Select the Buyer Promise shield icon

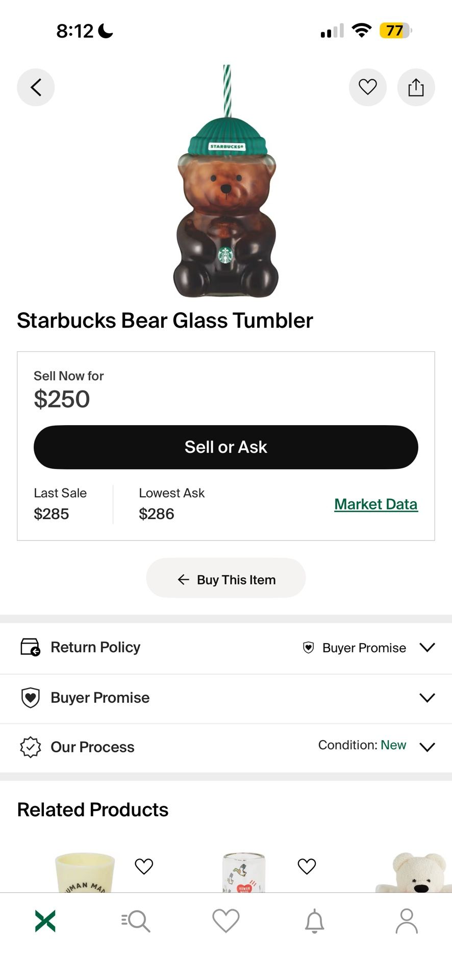tap(30, 697)
